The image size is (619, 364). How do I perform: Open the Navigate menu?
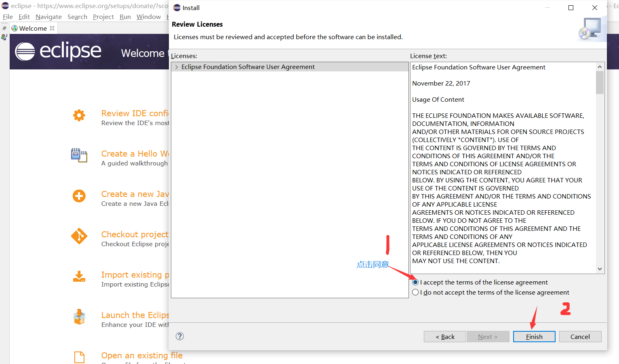[48, 17]
